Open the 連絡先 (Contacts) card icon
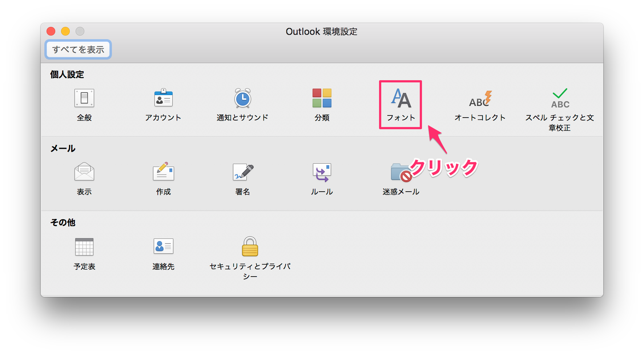This screenshot has width=644, height=355. click(164, 246)
